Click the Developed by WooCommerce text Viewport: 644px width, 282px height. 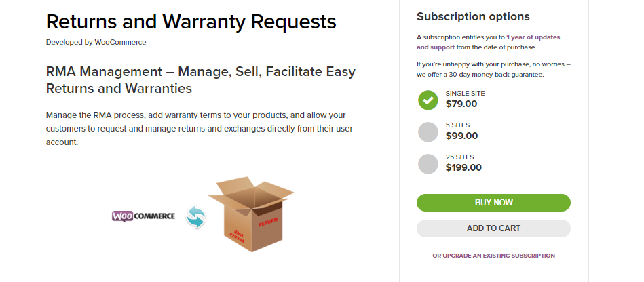(96, 42)
